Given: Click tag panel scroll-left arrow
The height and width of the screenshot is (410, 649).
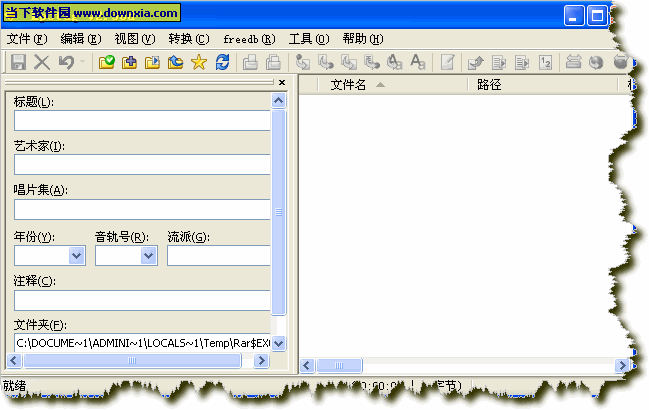Looking at the screenshot, I should tap(14, 360).
